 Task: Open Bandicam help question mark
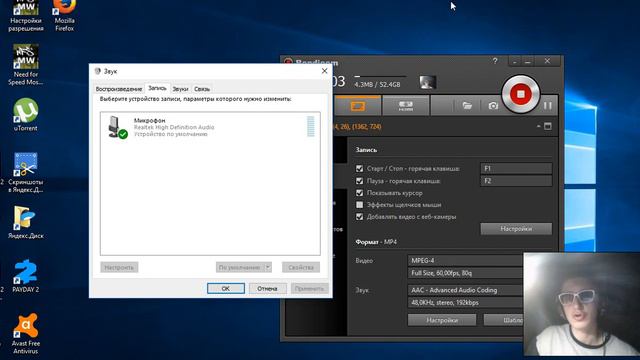click(495, 61)
